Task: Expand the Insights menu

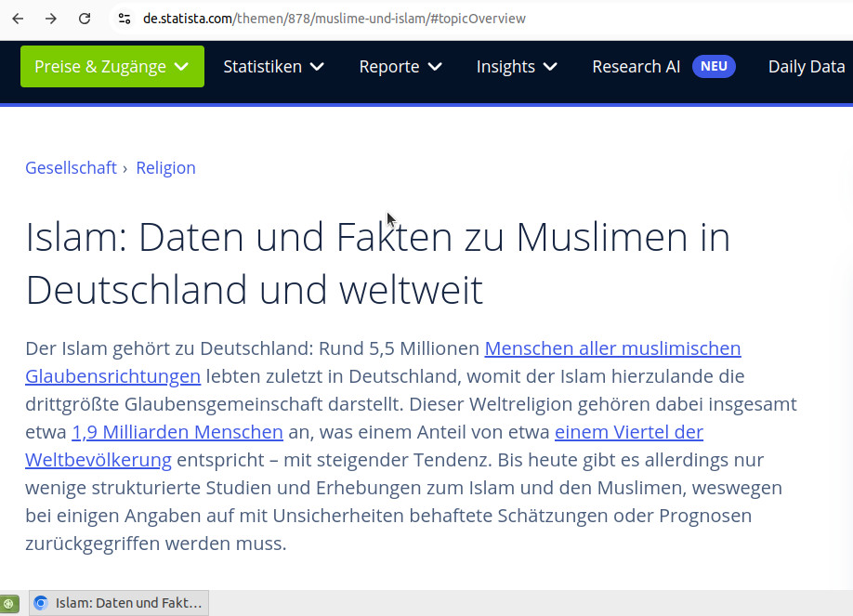Action: click(517, 66)
